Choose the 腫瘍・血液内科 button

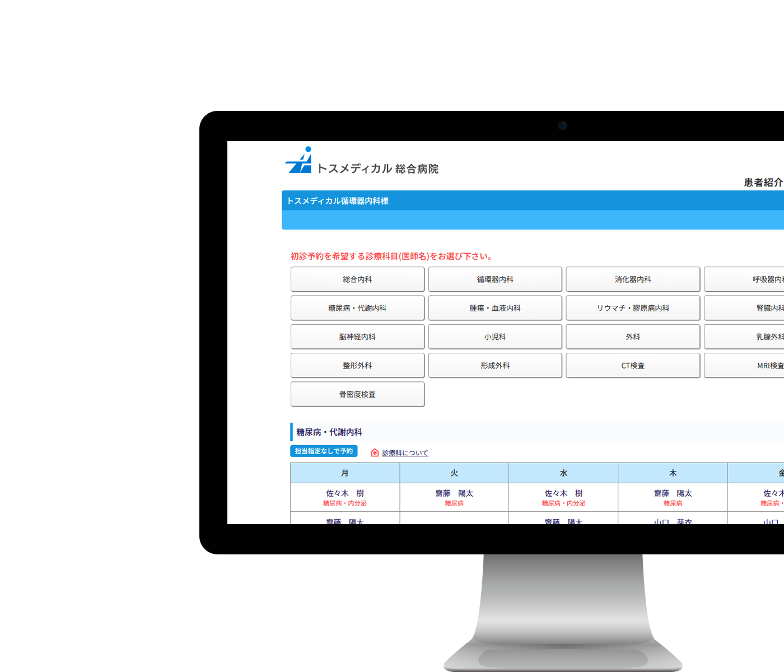point(495,308)
